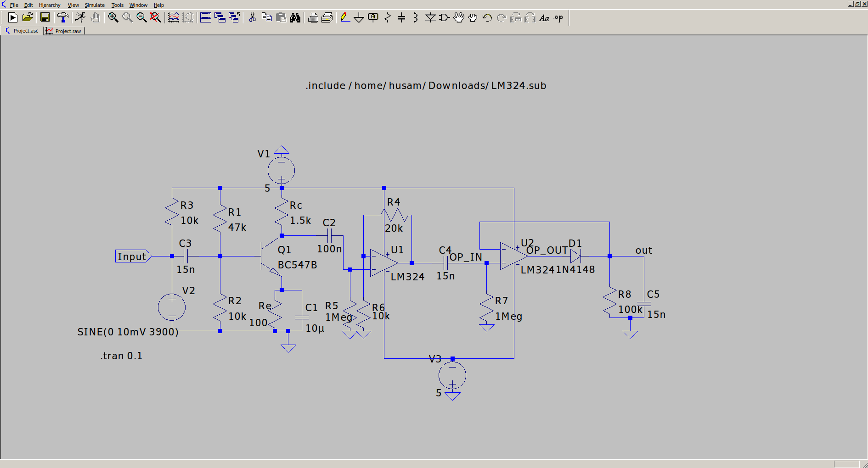868x468 pixels.
Task: Place an inductor on the schematic
Action: 415,17
